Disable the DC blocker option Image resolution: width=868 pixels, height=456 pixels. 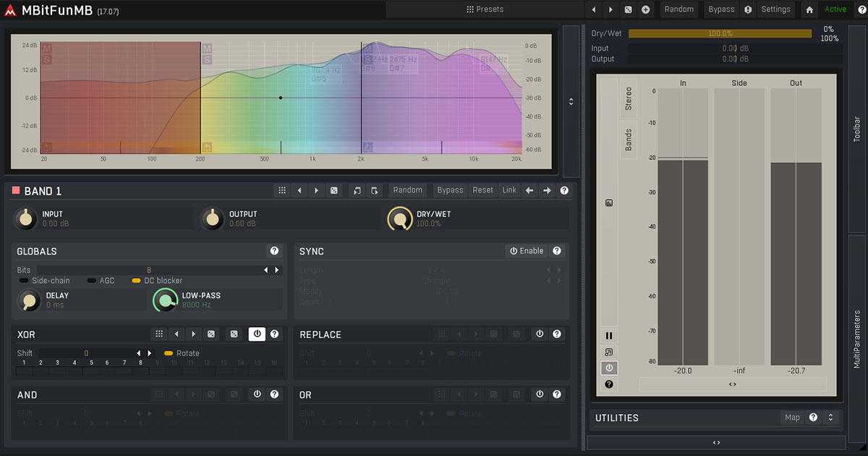coord(136,281)
